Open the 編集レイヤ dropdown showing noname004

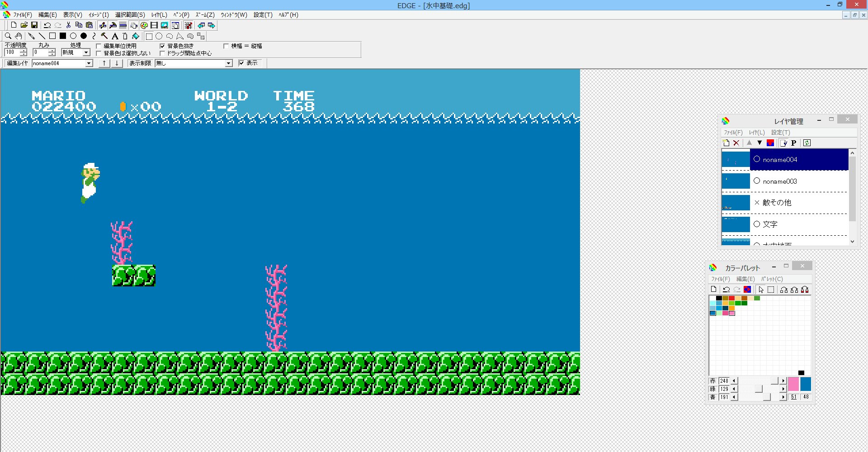[89, 63]
